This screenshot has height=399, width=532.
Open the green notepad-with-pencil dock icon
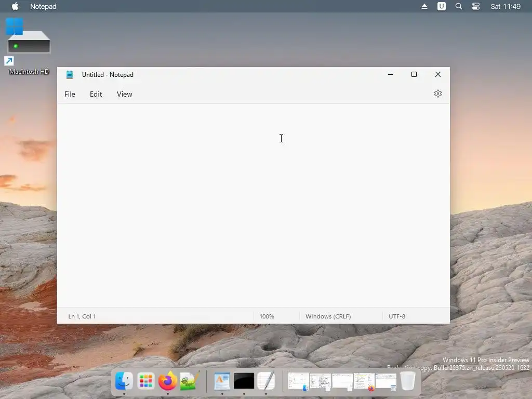pos(189,381)
